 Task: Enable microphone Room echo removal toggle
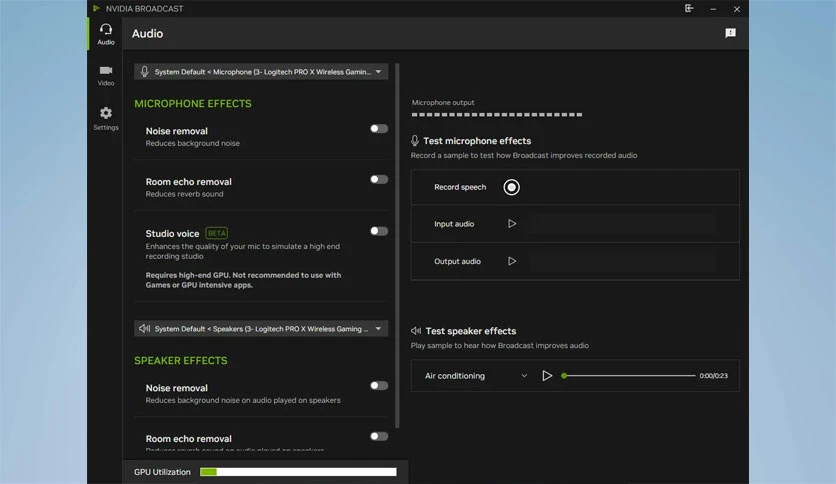point(379,179)
